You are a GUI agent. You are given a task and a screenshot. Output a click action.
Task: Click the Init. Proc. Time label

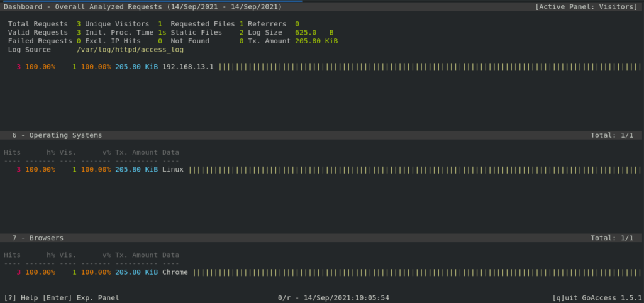pos(119,33)
